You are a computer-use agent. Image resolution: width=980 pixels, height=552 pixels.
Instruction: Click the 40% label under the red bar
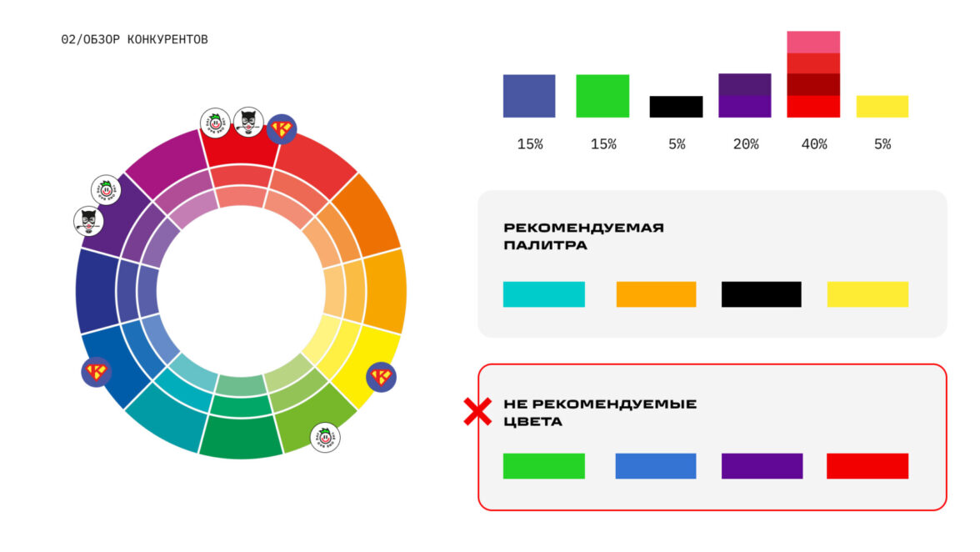click(x=813, y=144)
